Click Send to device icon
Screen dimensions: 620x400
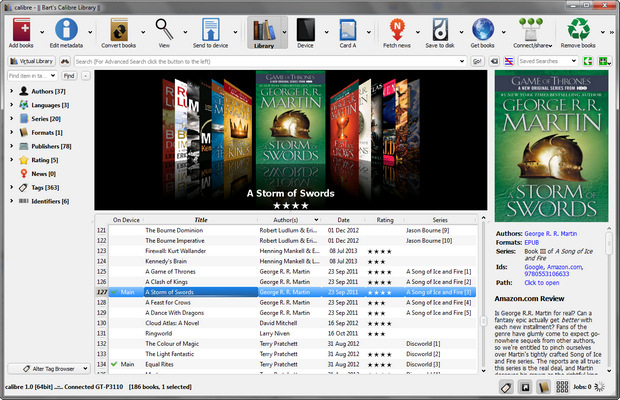pyautogui.click(x=211, y=30)
